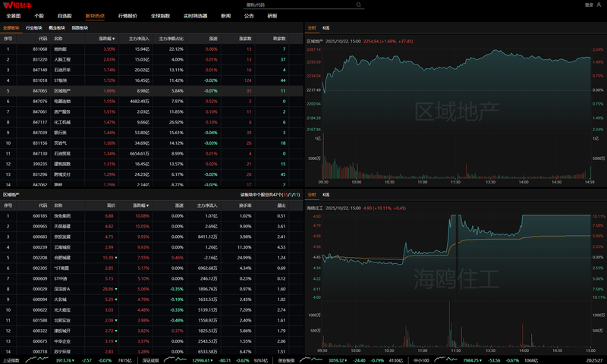Select the stock row with code 600239
This screenshot has height=364, width=607.
tap(151, 247)
